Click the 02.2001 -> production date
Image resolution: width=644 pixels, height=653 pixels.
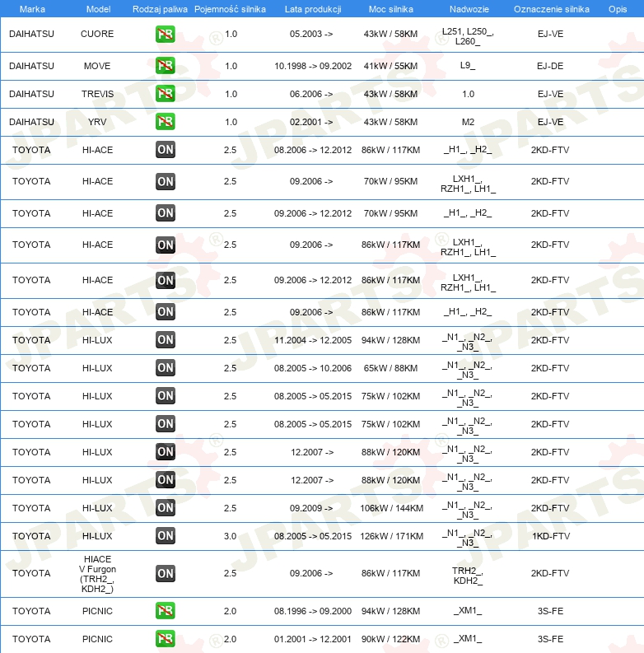(311, 122)
